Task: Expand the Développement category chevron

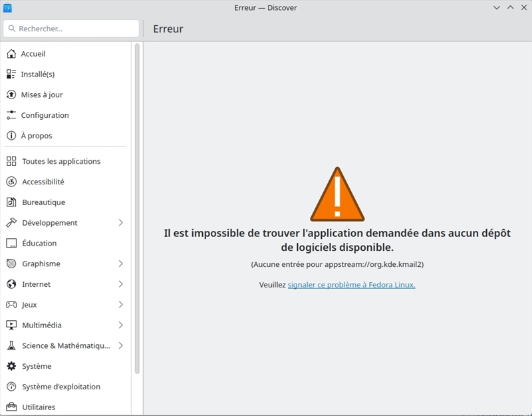Action: point(121,223)
